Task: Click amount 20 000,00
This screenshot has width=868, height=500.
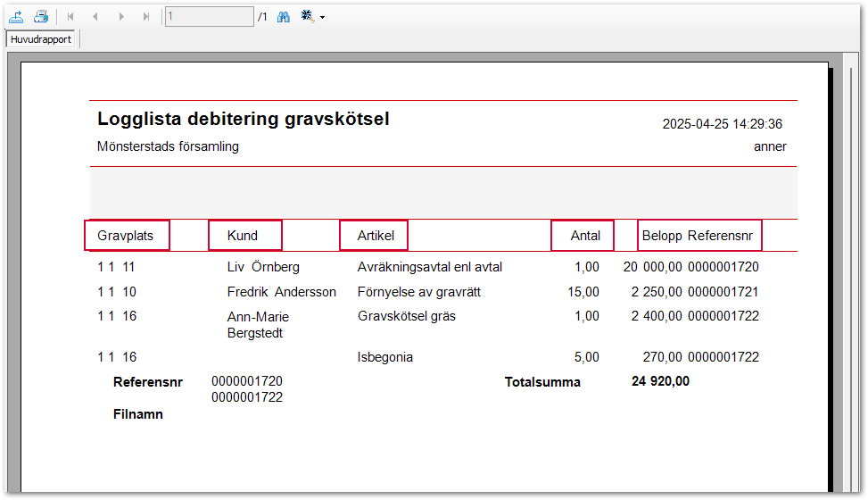Action: tap(653, 267)
